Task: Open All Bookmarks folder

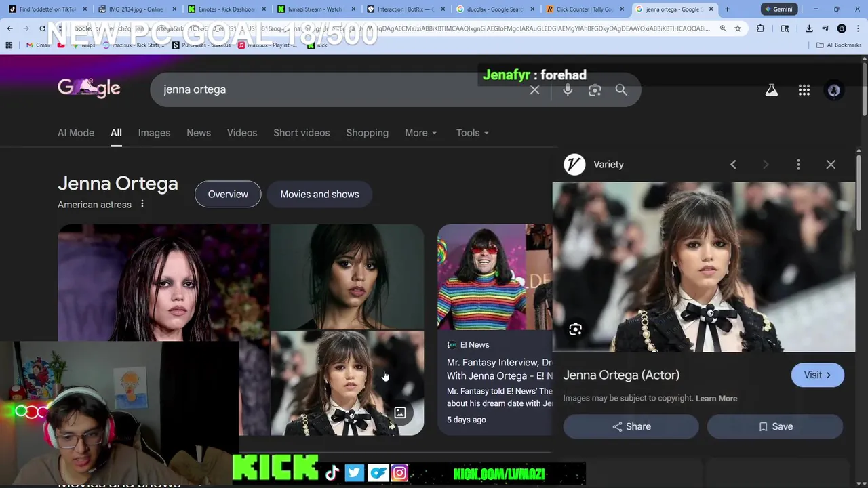Action: [x=839, y=45]
